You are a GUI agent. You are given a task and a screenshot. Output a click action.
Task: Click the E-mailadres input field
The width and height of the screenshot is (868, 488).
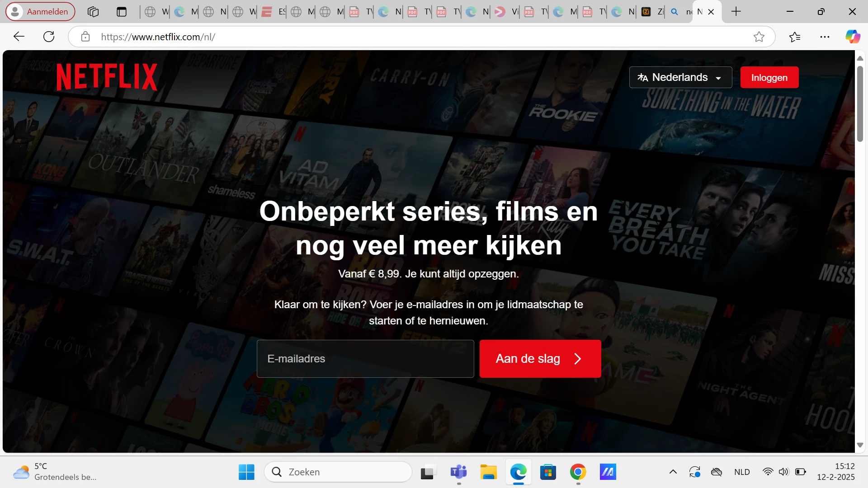point(365,359)
